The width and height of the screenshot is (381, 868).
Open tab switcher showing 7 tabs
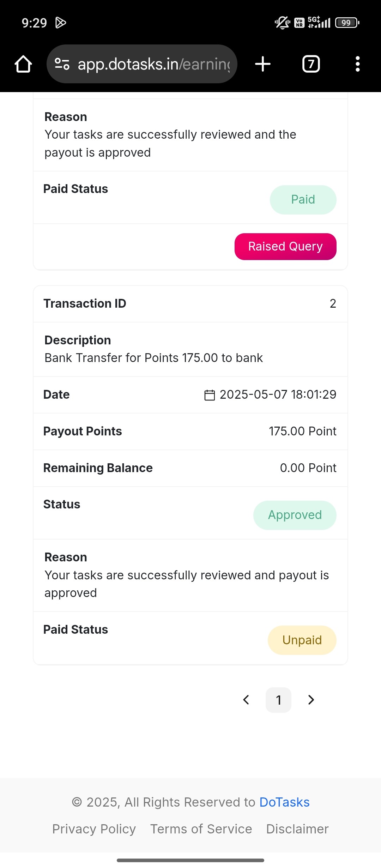pos(311,64)
